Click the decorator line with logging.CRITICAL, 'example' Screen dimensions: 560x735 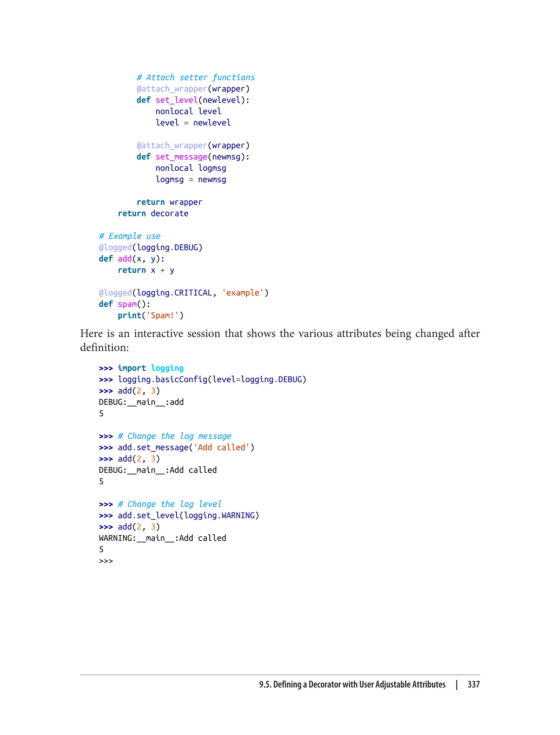pos(184,293)
